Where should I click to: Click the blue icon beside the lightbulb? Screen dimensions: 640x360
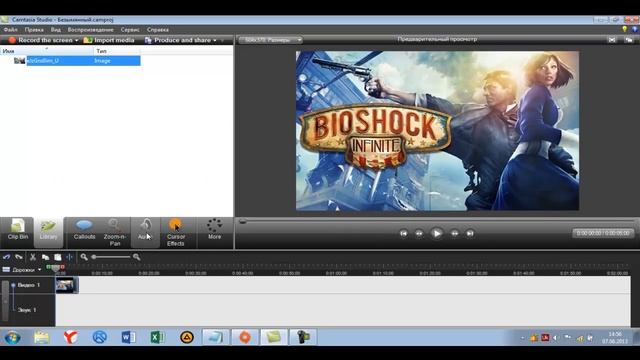[x=634, y=29]
